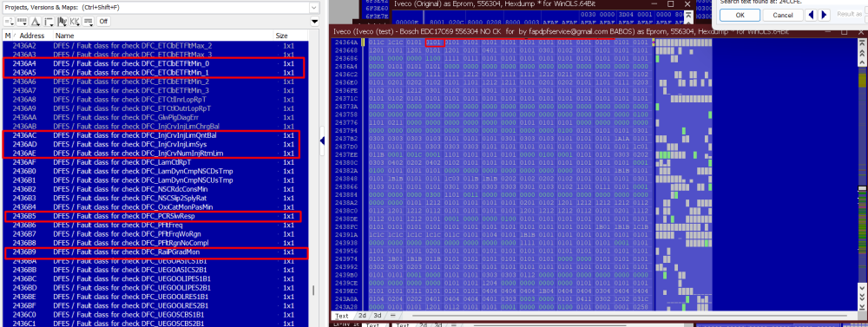Jump to bottom in the Iveco (test) hexdump scrollbar
868x327 pixels.
tap(862, 306)
